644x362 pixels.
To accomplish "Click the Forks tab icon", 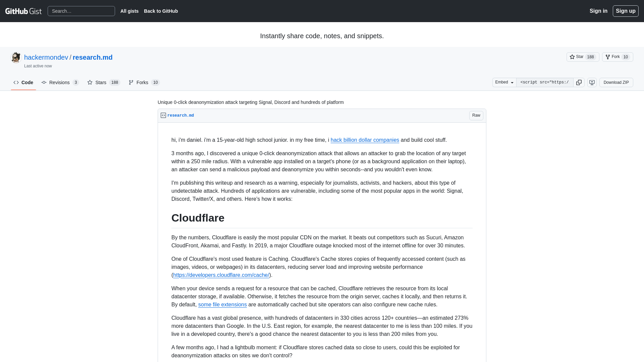I will 131,82.
